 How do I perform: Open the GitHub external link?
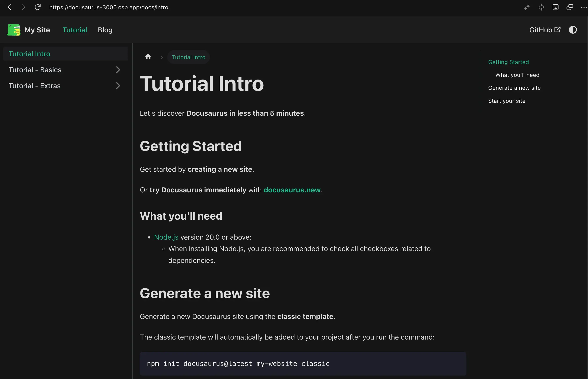pyautogui.click(x=545, y=30)
